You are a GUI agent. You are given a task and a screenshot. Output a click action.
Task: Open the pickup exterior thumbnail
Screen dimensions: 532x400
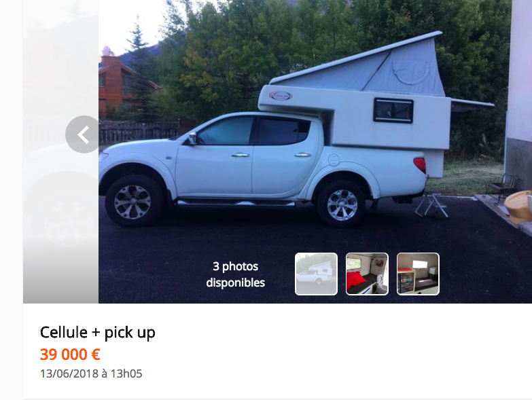coord(316,274)
